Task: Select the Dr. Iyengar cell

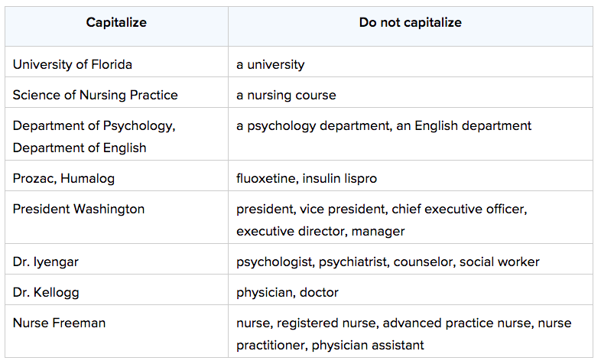Action: [x=116, y=259]
